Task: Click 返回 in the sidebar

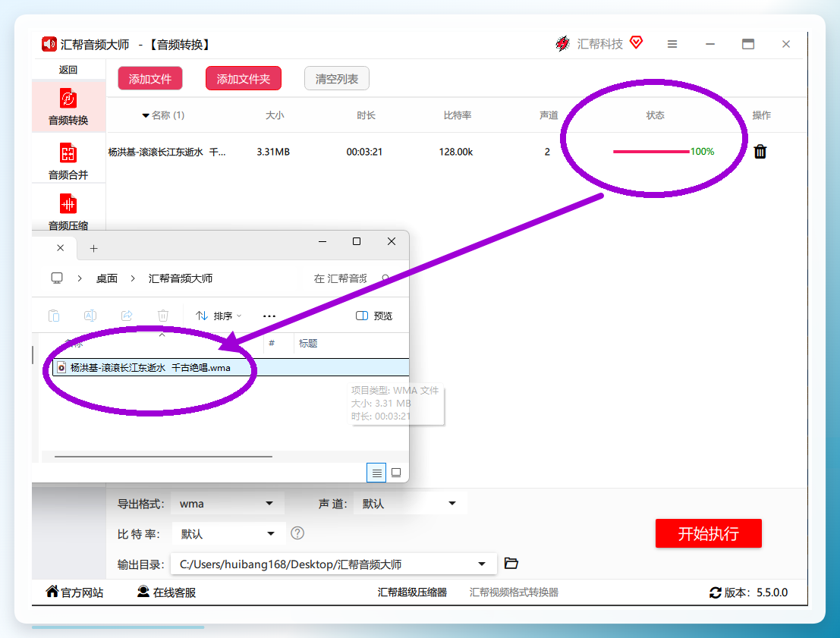Action: 68,70
